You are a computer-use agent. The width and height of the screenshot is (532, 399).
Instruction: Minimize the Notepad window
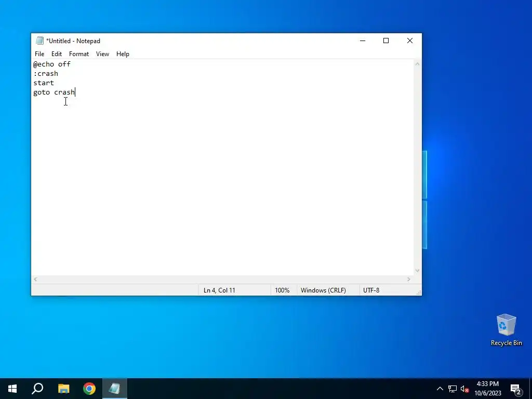[363, 41]
